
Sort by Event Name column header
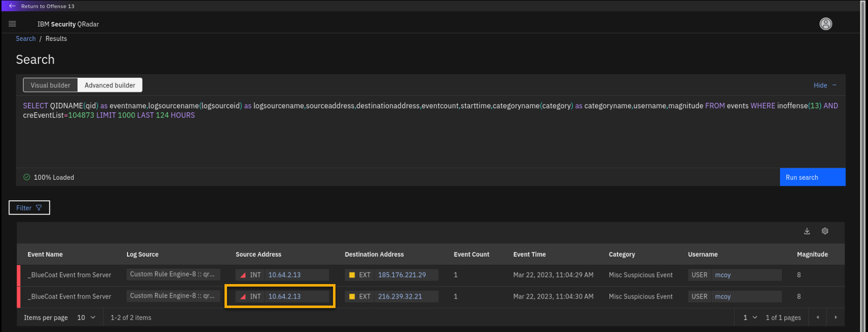(45, 254)
